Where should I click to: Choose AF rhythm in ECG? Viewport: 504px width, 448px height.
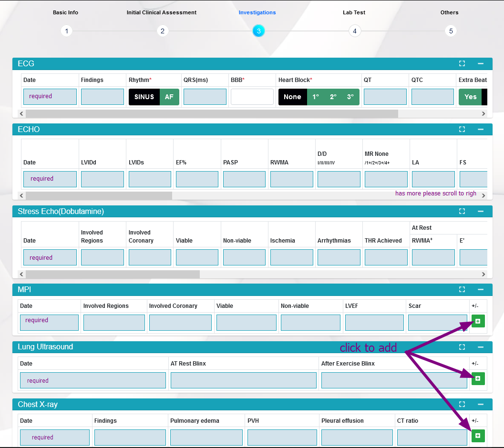coord(169,97)
